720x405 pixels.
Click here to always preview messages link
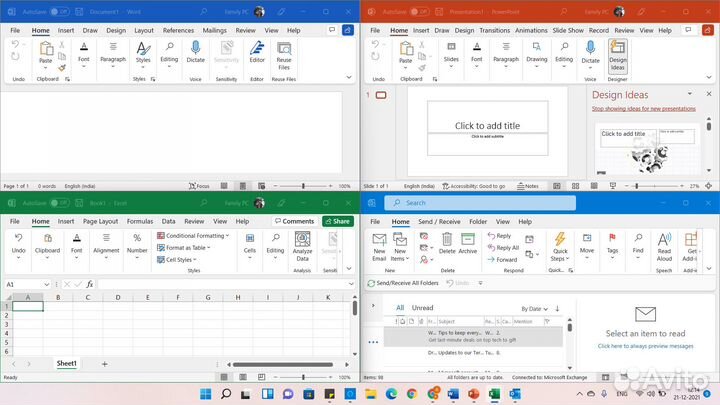(x=645, y=346)
